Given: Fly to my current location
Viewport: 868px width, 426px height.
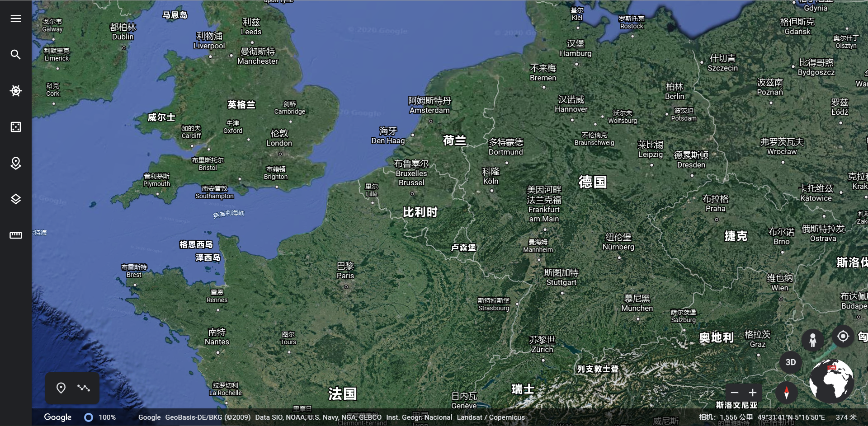Looking at the screenshot, I should point(843,336).
